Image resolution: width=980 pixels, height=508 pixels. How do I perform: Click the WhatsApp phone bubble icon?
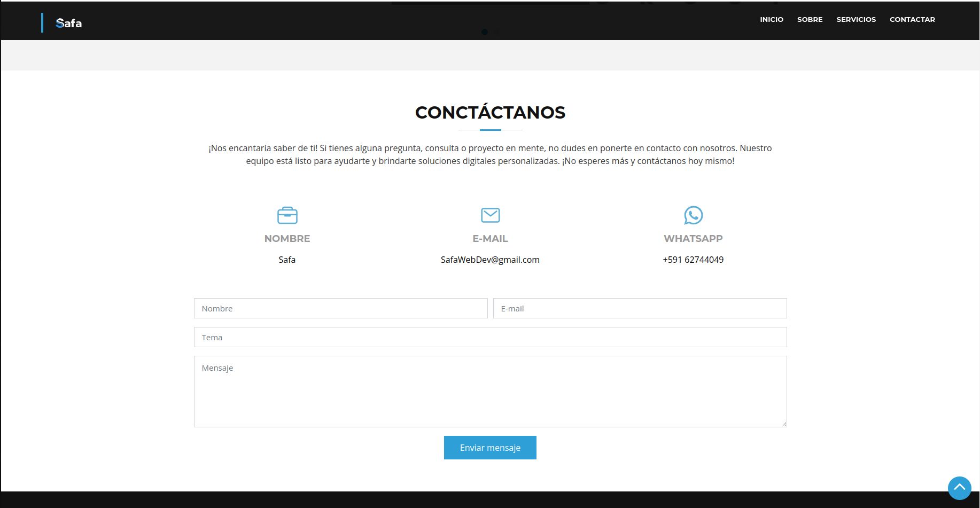coord(693,215)
